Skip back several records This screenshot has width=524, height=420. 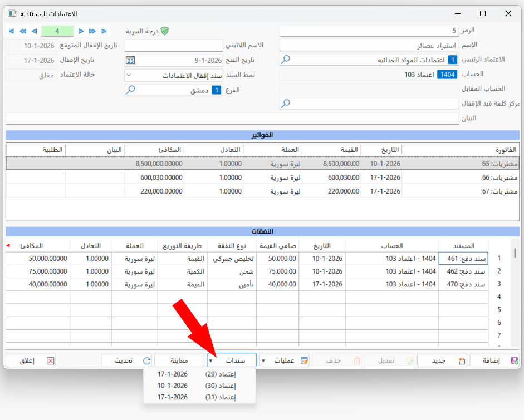click(23, 31)
